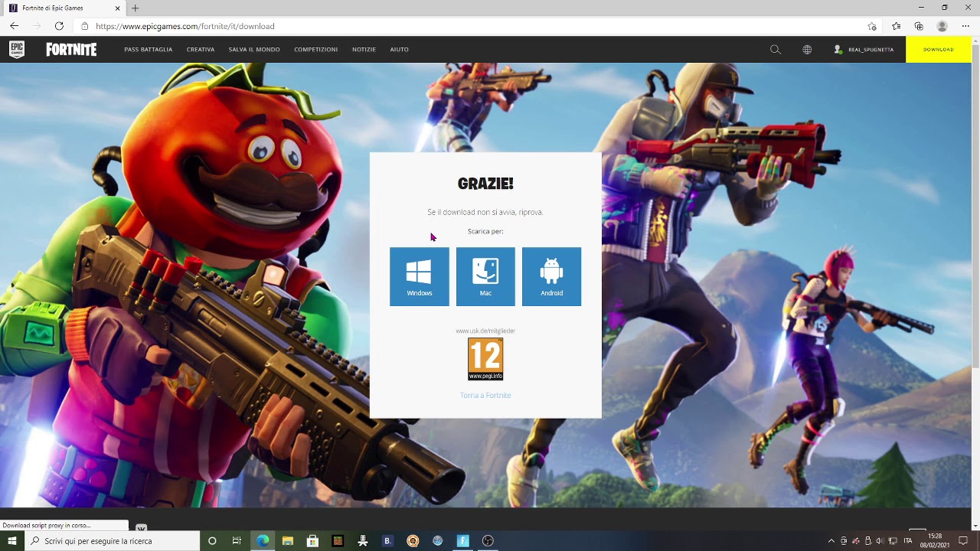Viewport: 980px width, 551px height.
Task: Click the www.usk.de/mitglieder text
Action: point(485,331)
